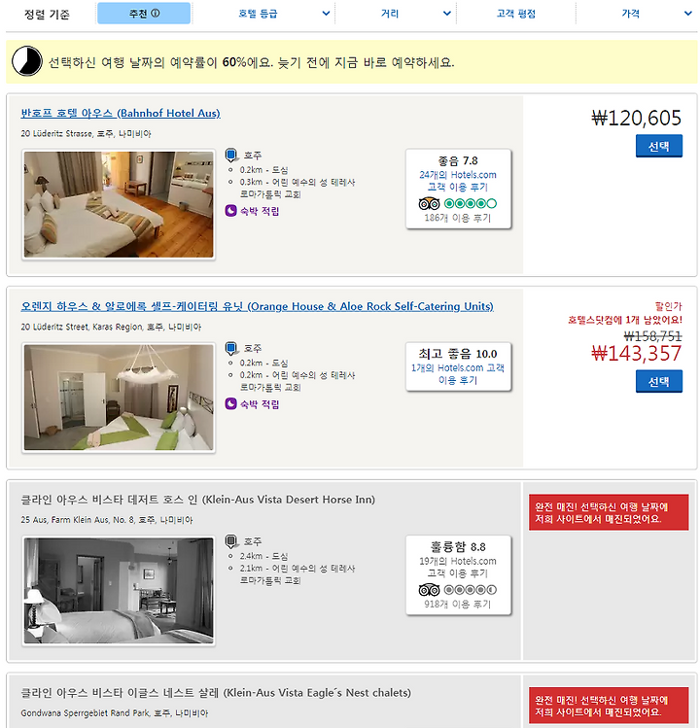Click the TripAdvisor owl icon for Bahnhof Hotel
Screen dimensions: 700x728
[429, 203]
